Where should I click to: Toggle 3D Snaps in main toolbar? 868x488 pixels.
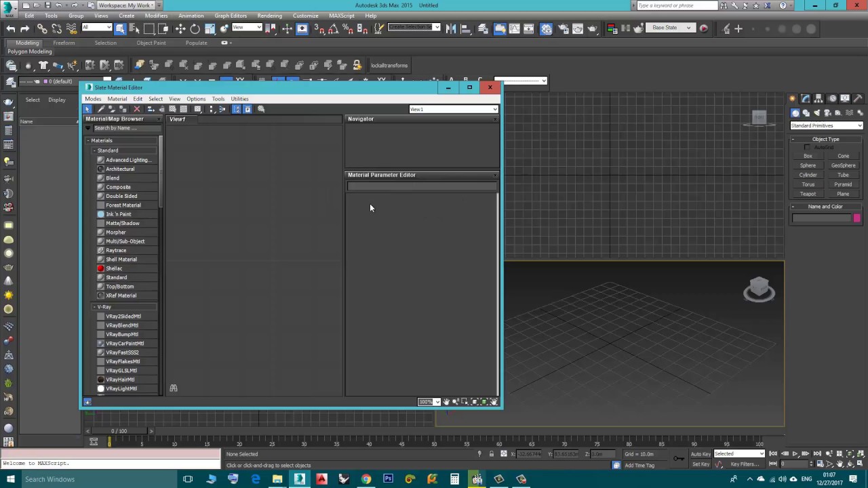point(319,28)
